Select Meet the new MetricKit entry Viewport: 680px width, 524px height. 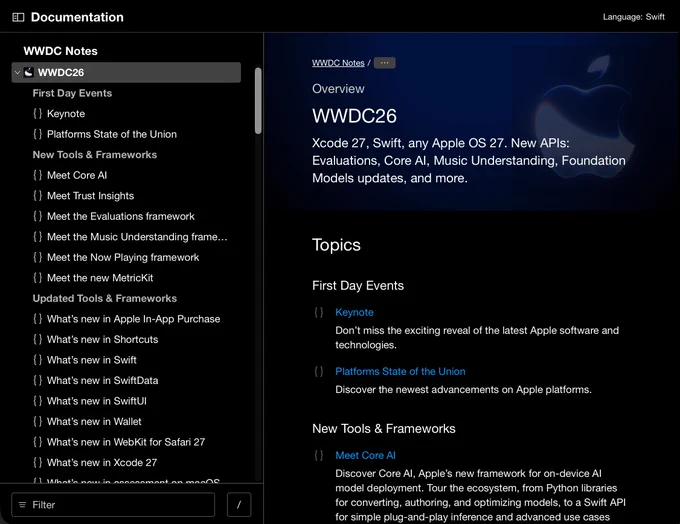[x=100, y=278]
